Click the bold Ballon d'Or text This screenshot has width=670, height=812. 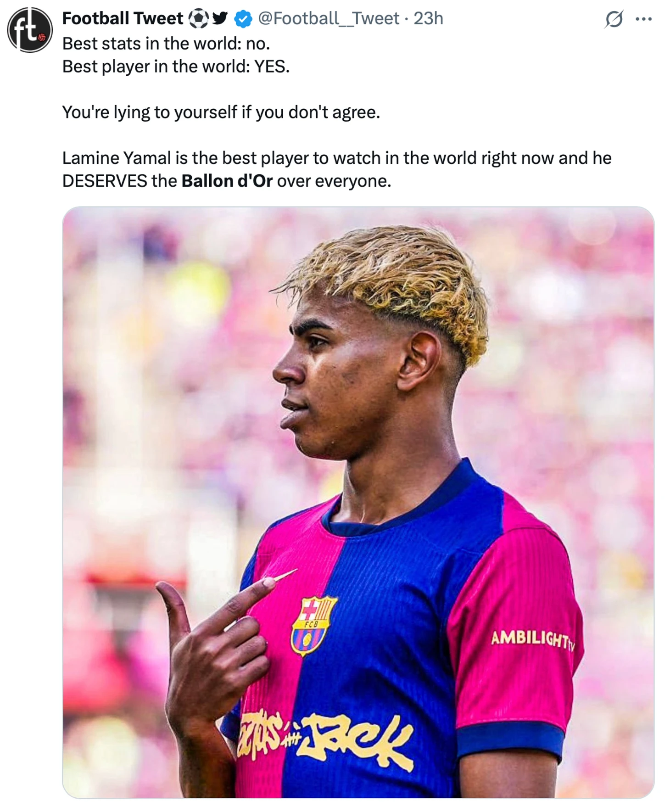227,181
